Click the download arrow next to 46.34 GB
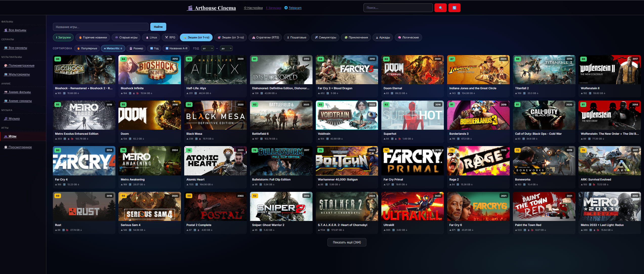The height and width of the screenshot is (274, 644). point(210,93)
